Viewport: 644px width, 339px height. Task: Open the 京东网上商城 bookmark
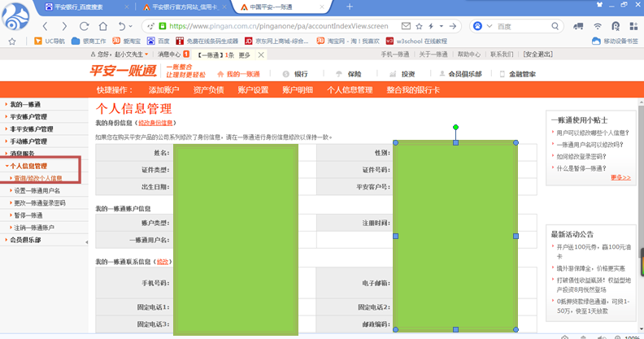click(276, 41)
